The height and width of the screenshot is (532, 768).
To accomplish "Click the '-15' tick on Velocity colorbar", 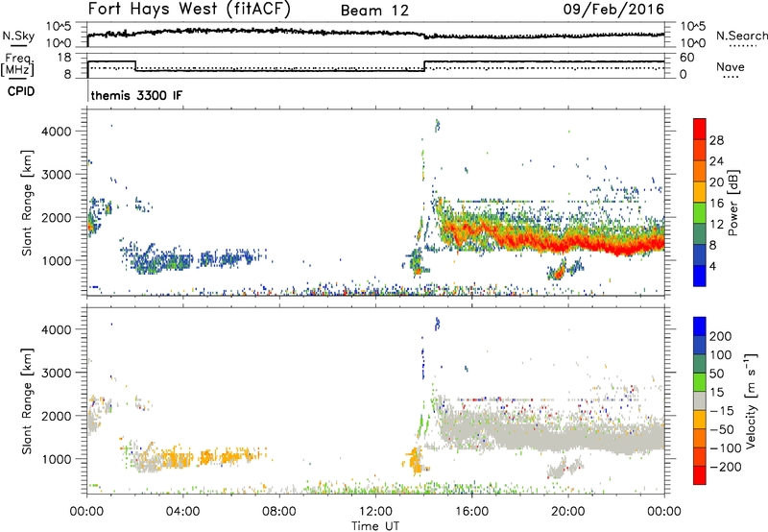I will 721,411.
